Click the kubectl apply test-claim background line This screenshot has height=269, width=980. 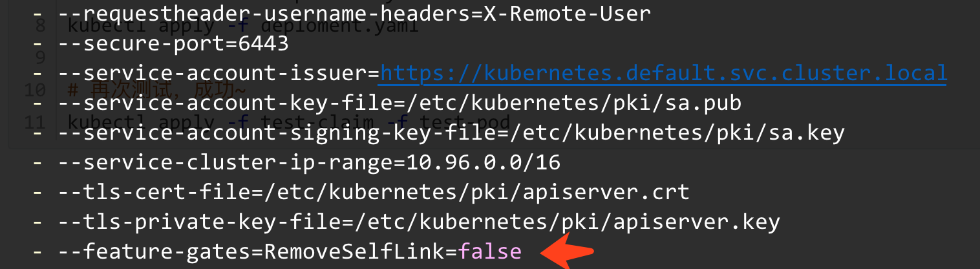289,121
